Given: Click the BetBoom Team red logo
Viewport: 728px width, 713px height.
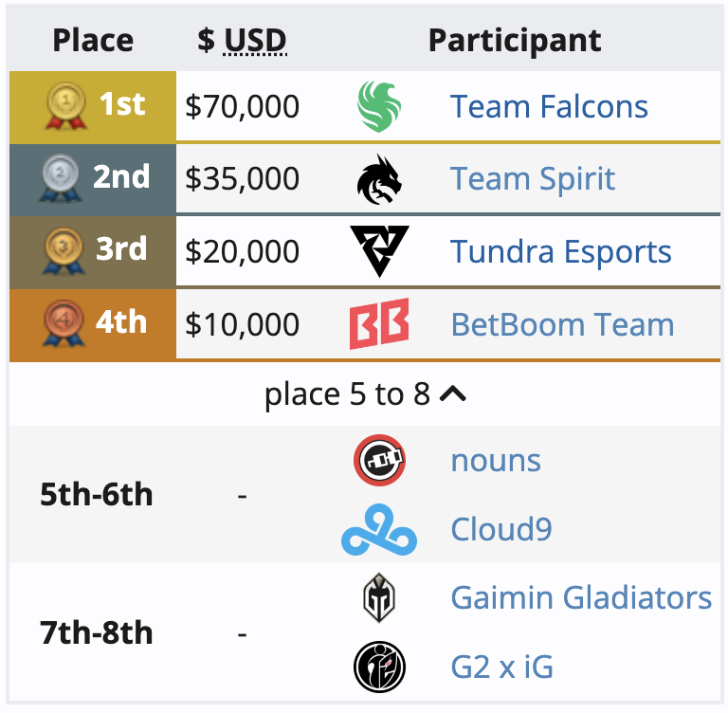Looking at the screenshot, I should pos(379,324).
